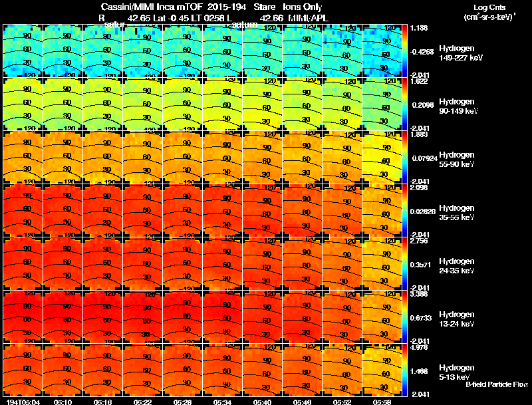Click the Cassini/MIMI Inca mTOF title text
The width and height of the screenshot is (532, 405).
pyautogui.click(x=152, y=7)
